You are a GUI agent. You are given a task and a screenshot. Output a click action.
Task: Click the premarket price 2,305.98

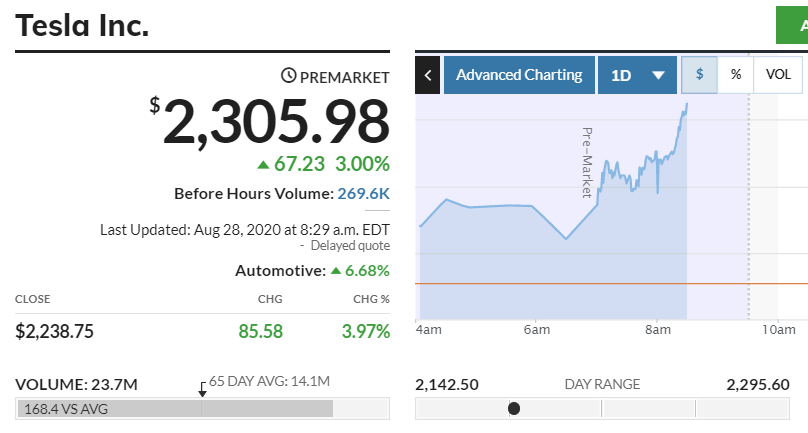pyautogui.click(x=276, y=122)
